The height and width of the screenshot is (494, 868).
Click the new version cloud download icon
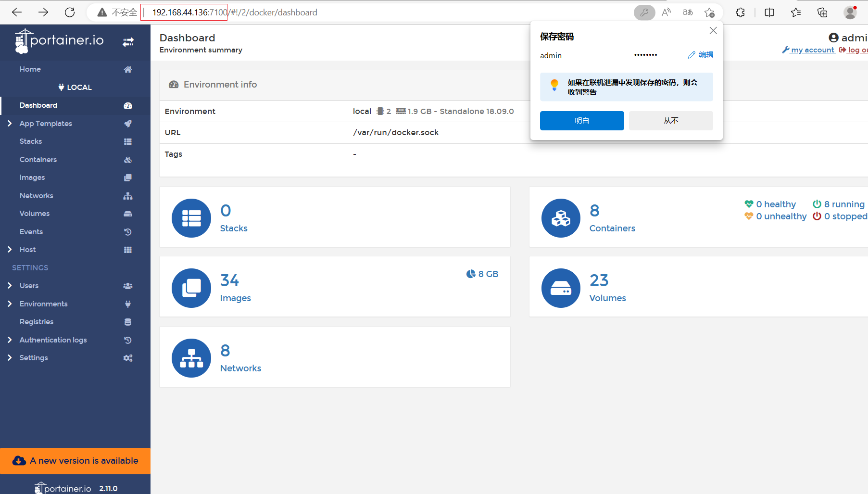click(19, 461)
